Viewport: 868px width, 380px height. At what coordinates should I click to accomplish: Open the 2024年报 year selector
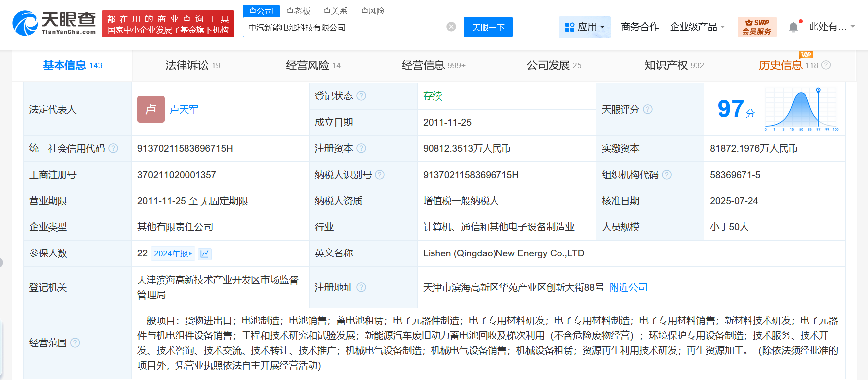(173, 253)
